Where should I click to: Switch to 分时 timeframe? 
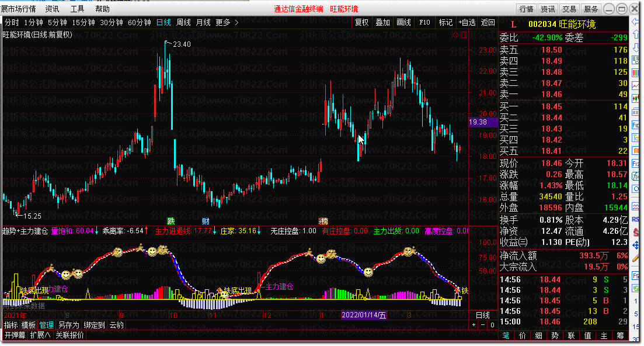[12, 23]
